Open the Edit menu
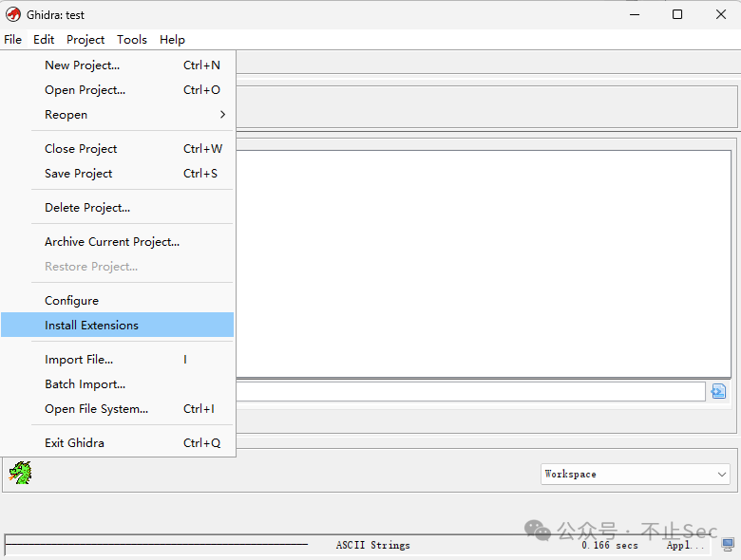741x560 pixels. pos(44,40)
